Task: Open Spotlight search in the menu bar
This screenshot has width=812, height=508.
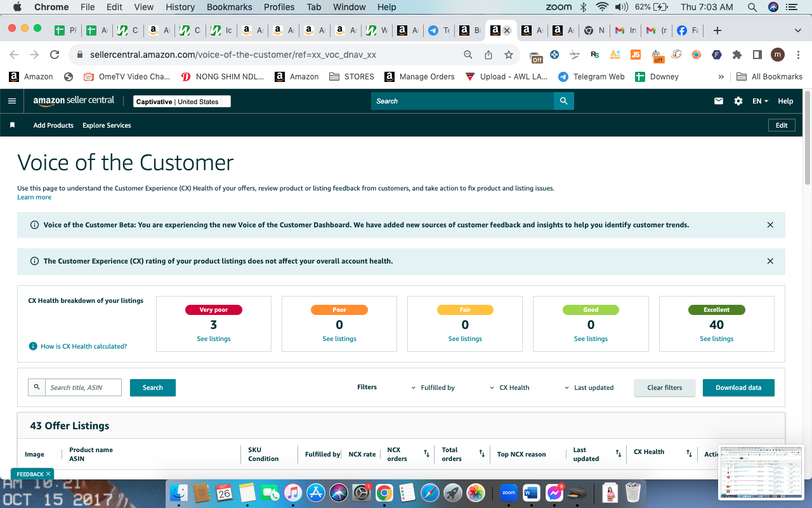Action: [x=752, y=7]
